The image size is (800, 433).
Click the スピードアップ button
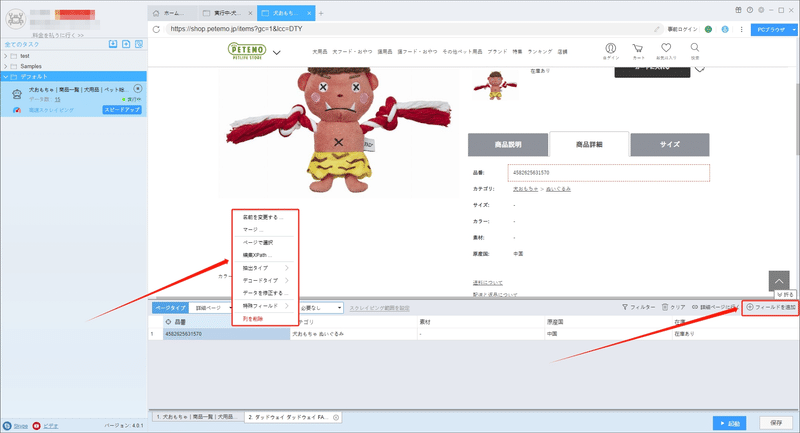pyautogui.click(x=122, y=110)
